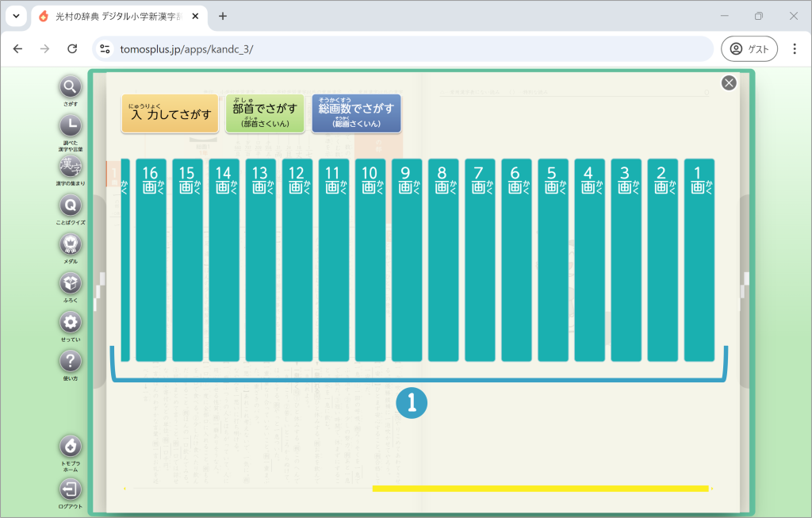
Task: Open the 使い方 help icon
Action: 71,361
